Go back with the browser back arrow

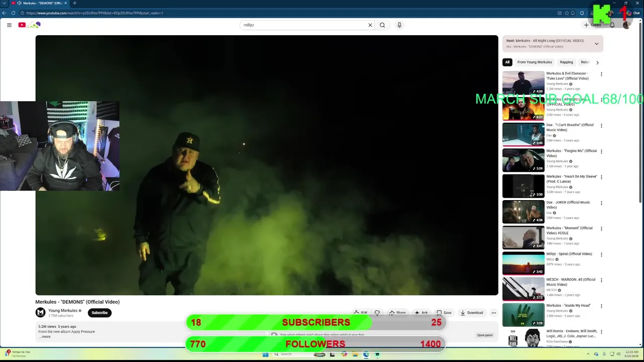pos(5,13)
